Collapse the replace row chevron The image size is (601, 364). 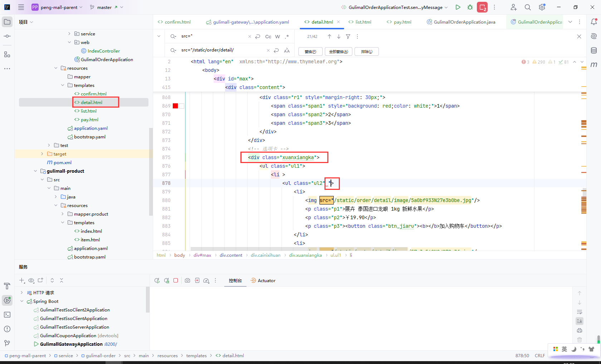click(x=159, y=36)
